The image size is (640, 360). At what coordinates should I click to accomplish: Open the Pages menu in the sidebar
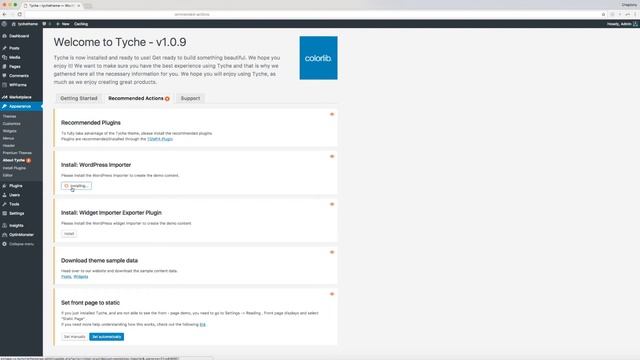[x=14, y=67]
